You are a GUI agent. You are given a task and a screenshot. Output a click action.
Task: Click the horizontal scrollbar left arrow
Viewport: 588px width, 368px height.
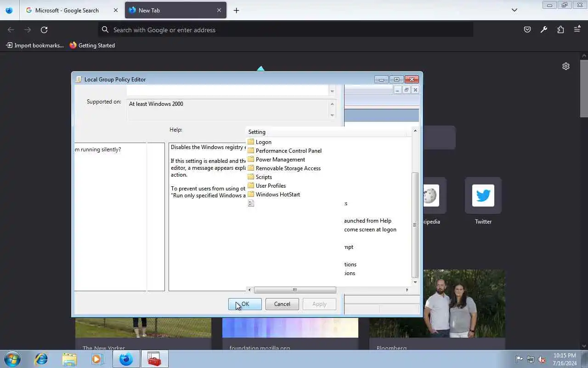249,290
